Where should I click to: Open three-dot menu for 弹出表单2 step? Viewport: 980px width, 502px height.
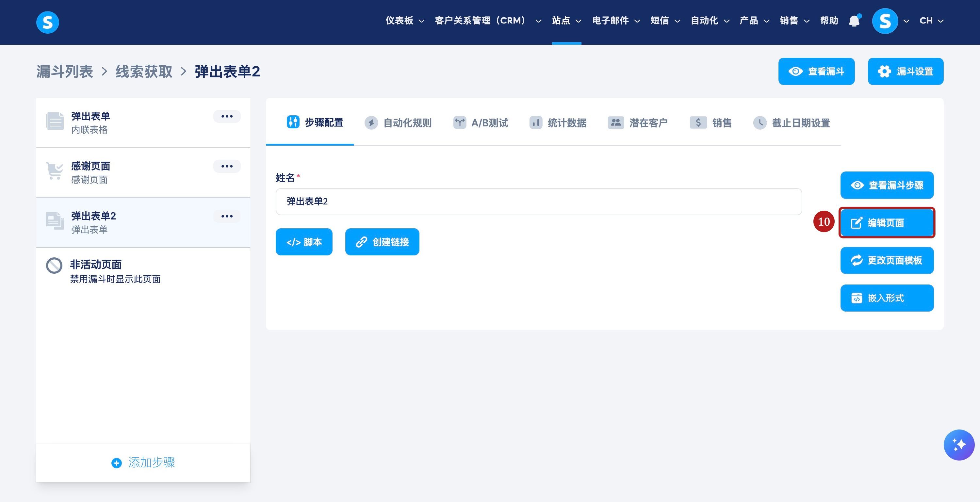(227, 216)
